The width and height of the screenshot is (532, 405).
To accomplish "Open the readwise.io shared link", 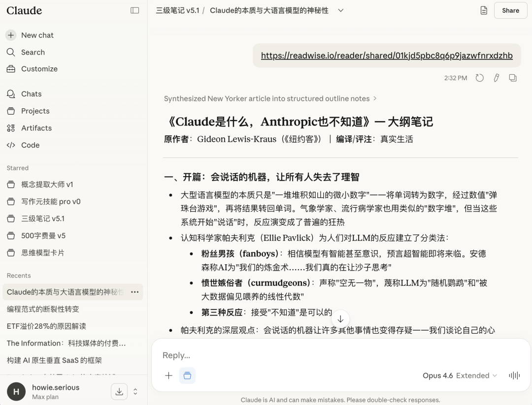I will [x=387, y=56].
